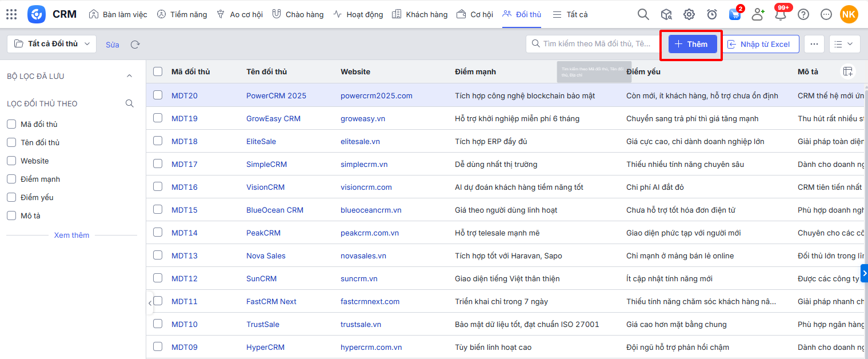Click the competitor search input field
This screenshot has width=868, height=359.
pyautogui.click(x=594, y=44)
